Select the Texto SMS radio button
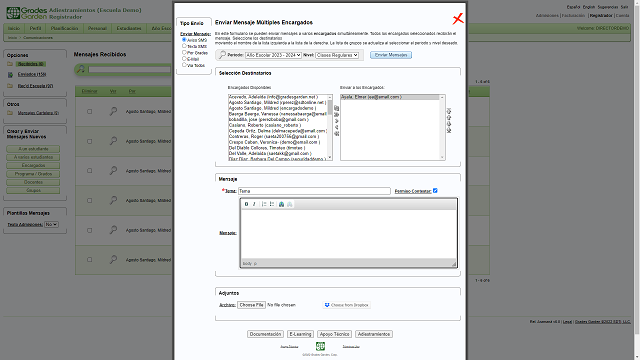Viewport: 640px width, 360px height. pyautogui.click(x=184, y=46)
